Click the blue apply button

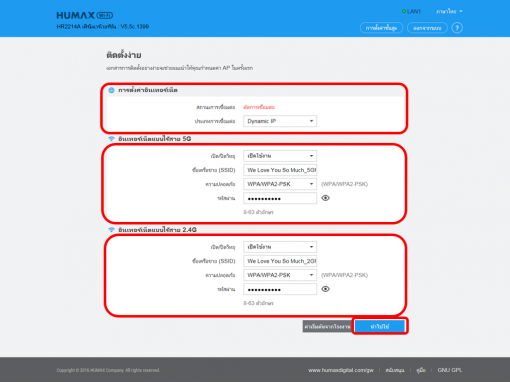[380, 326]
